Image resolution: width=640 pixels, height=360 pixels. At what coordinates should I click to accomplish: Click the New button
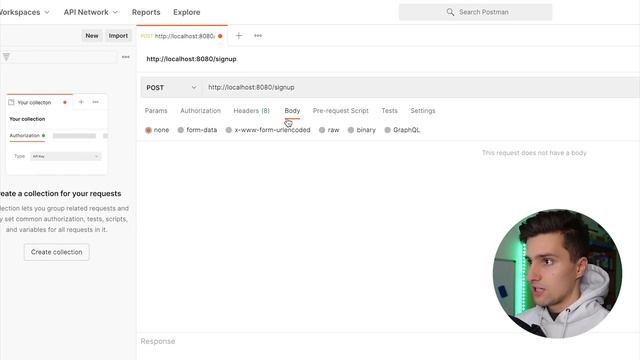[92, 36]
